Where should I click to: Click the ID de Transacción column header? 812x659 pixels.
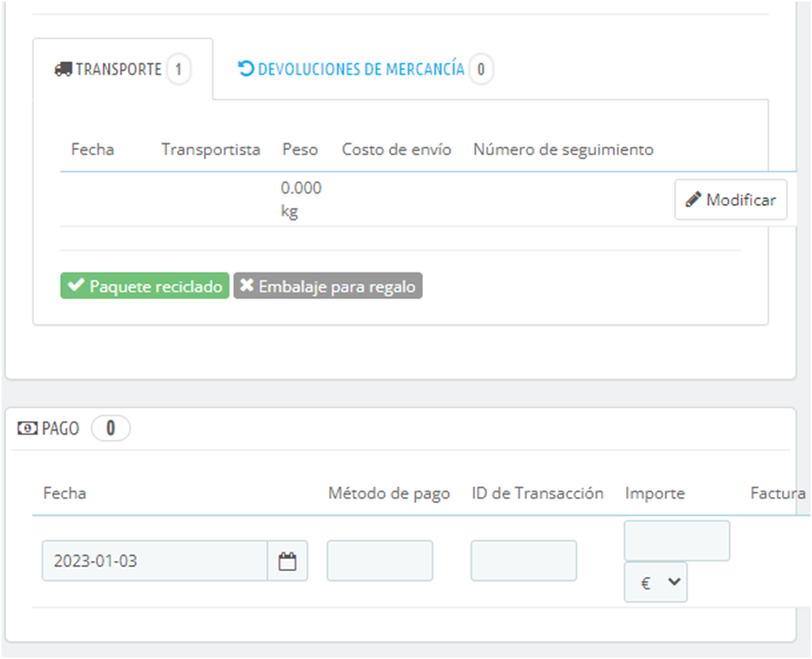(537, 493)
